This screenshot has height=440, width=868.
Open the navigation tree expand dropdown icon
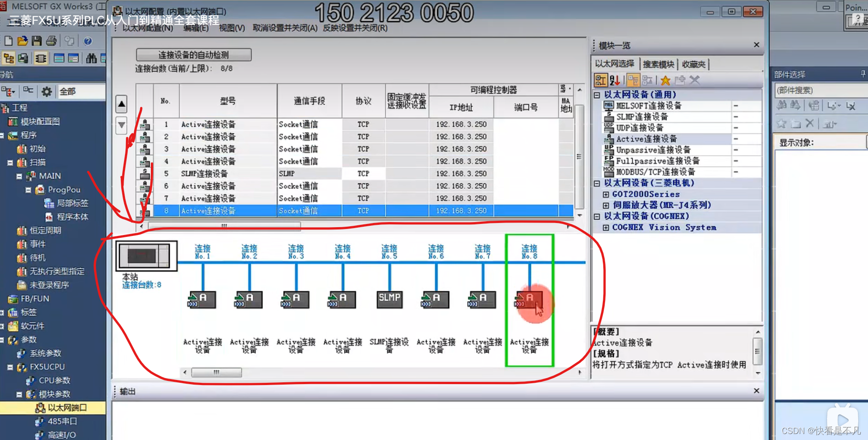[8, 91]
